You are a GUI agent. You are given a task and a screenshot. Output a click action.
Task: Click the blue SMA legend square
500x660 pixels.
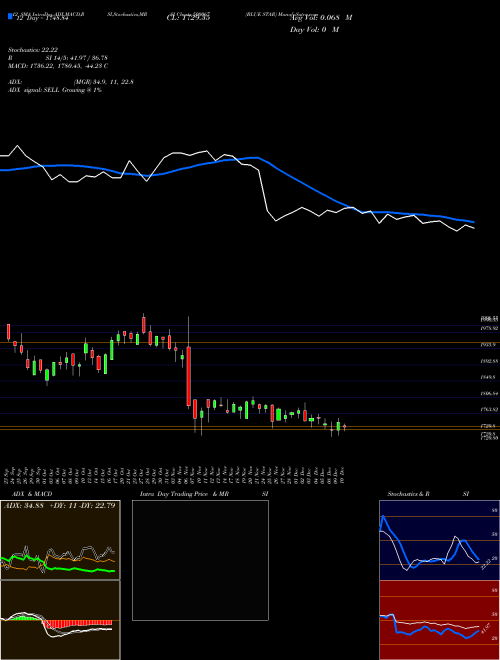[x=11, y=17]
